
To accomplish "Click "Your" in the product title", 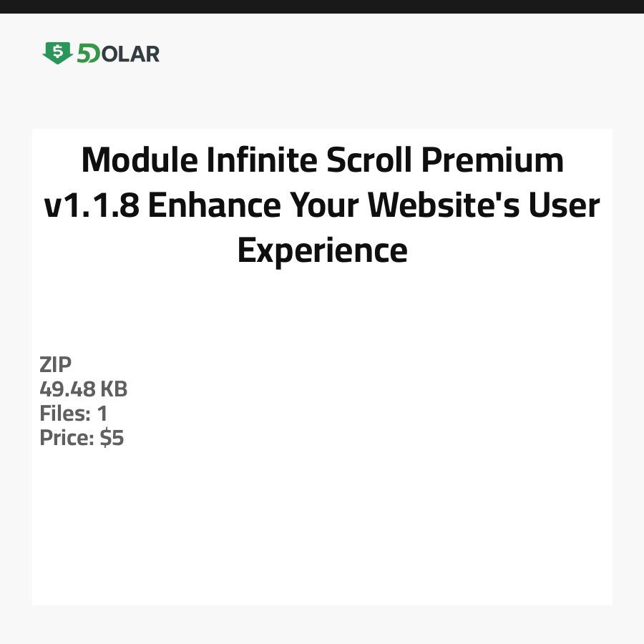I will 327,206.
